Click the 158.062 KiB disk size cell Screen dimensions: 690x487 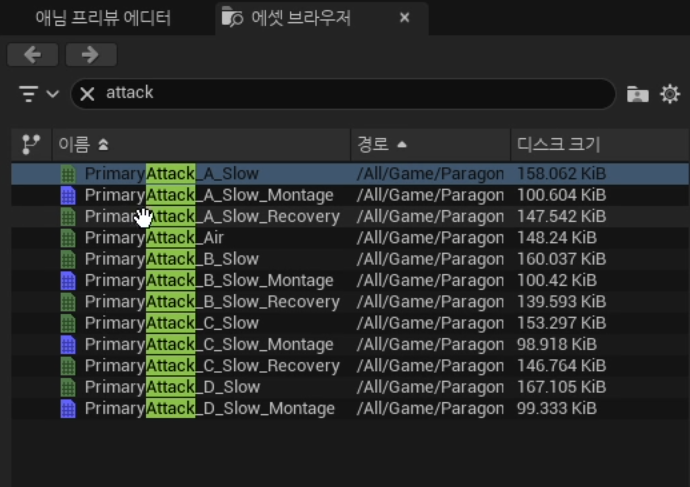tap(562, 174)
